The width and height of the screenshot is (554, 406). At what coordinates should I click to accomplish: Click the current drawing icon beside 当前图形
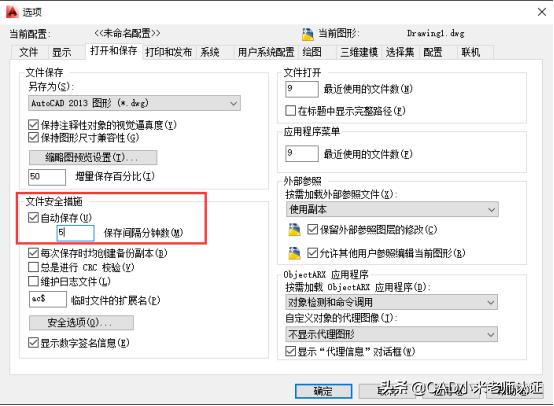[x=308, y=34]
